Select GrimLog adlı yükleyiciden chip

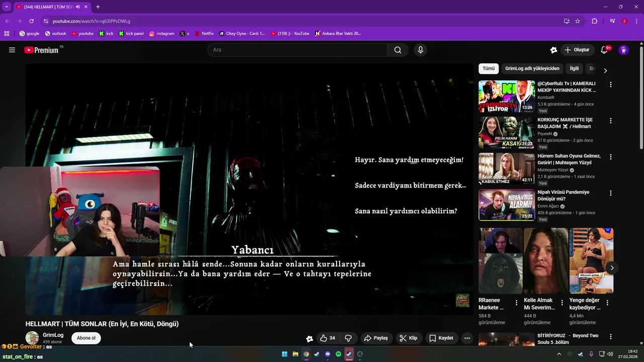pyautogui.click(x=532, y=68)
